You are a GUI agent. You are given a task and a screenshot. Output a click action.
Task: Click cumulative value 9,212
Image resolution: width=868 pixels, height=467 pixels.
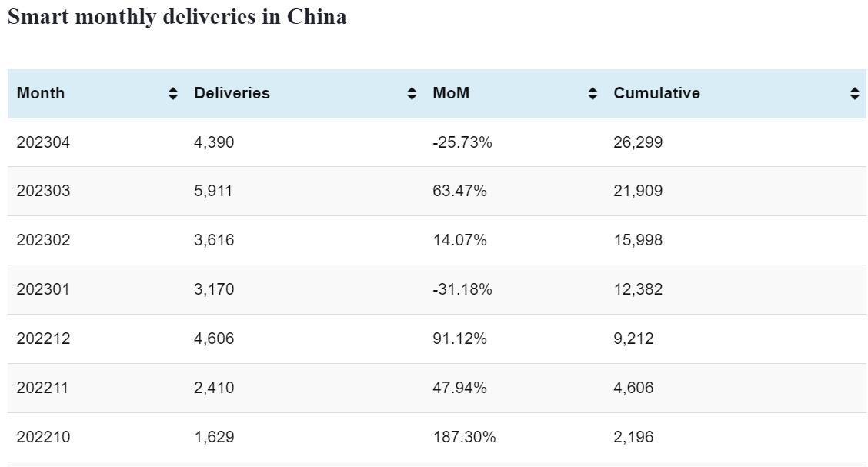coord(633,339)
